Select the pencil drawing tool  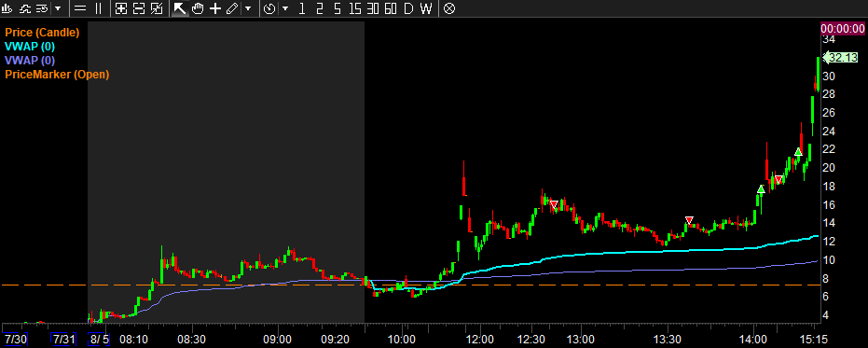[x=232, y=8]
